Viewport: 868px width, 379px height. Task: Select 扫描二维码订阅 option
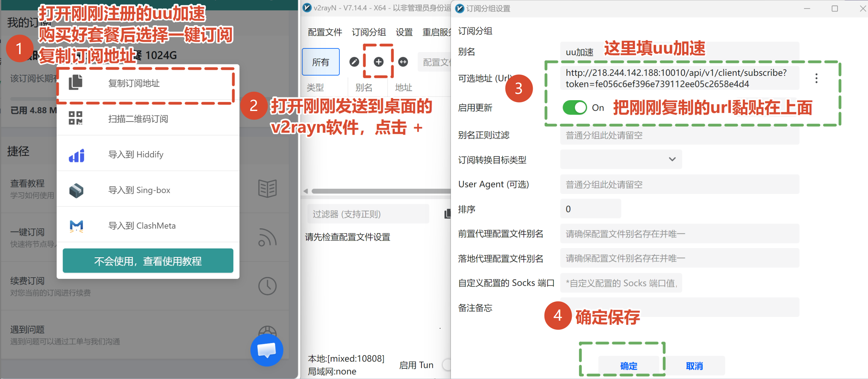(x=148, y=119)
